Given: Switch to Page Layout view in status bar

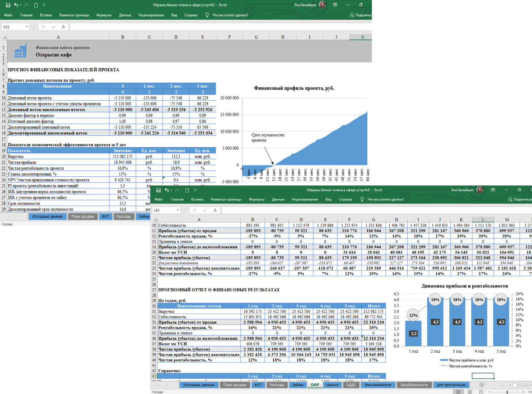Looking at the screenshot, I should coord(470,392).
